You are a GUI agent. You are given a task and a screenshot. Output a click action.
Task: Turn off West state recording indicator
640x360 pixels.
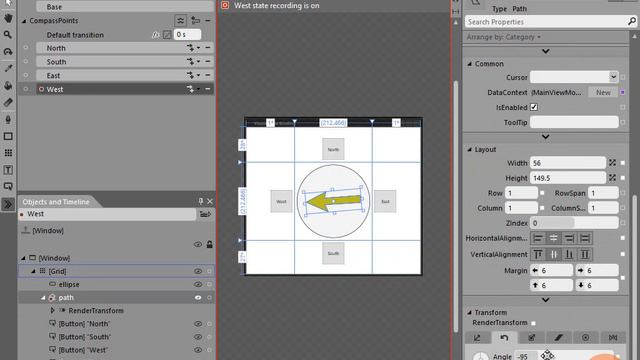[225, 5]
